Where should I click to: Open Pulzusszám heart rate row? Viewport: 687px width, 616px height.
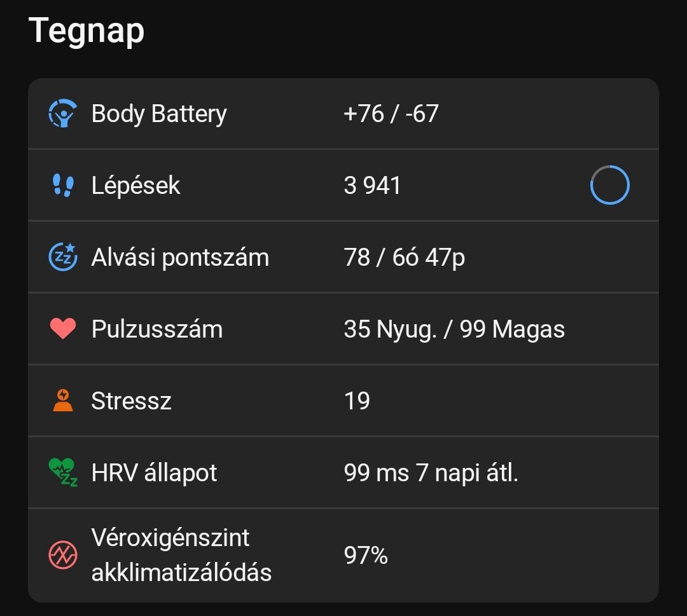(x=343, y=329)
